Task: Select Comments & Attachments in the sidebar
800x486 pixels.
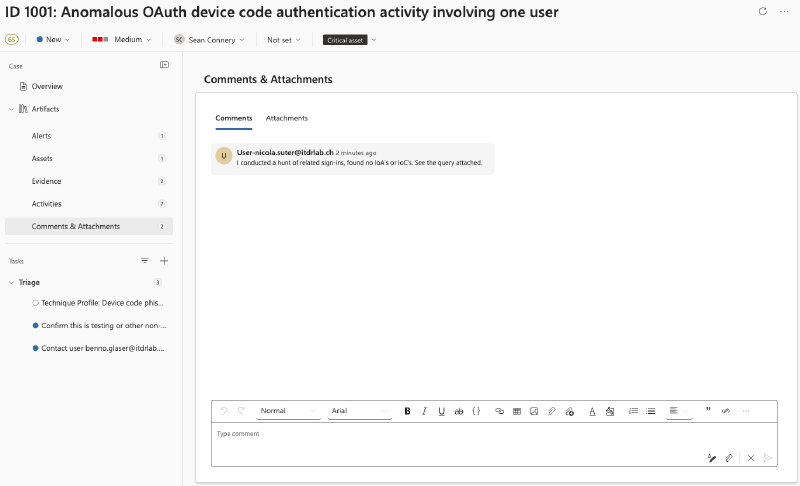Action: click(89, 226)
